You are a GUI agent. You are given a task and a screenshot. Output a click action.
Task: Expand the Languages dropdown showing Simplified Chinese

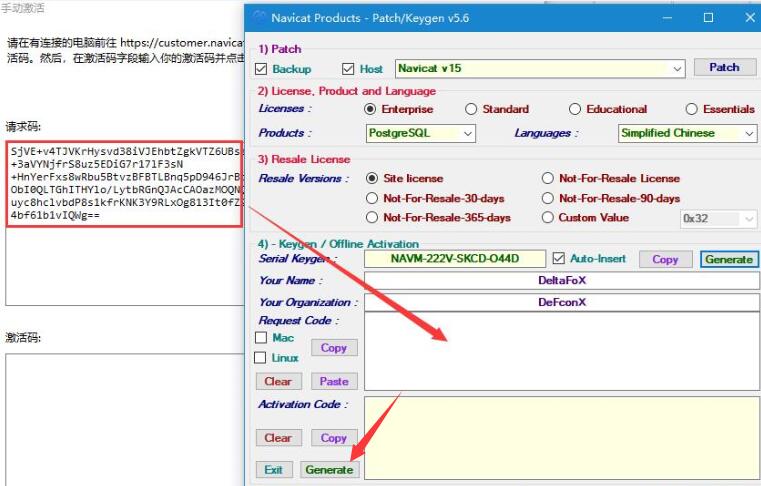tap(687, 133)
